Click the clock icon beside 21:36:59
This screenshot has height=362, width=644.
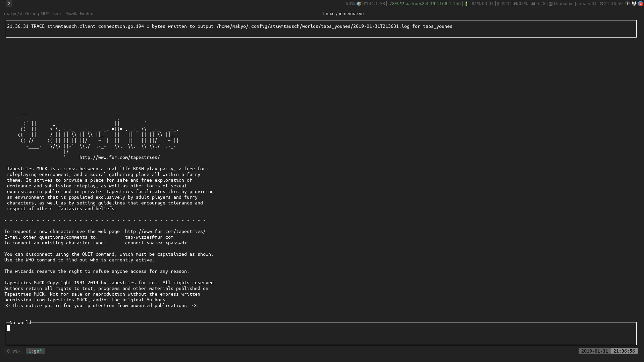(601, 4)
